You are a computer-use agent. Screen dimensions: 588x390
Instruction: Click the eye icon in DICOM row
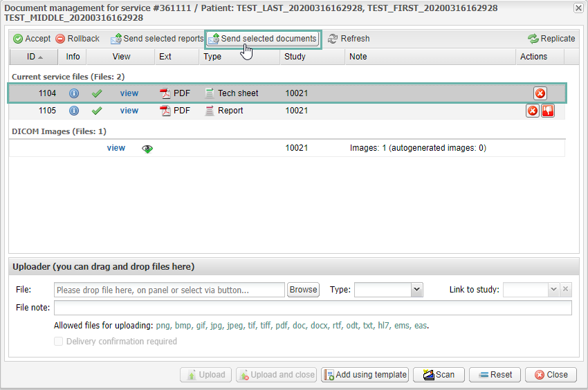(147, 149)
